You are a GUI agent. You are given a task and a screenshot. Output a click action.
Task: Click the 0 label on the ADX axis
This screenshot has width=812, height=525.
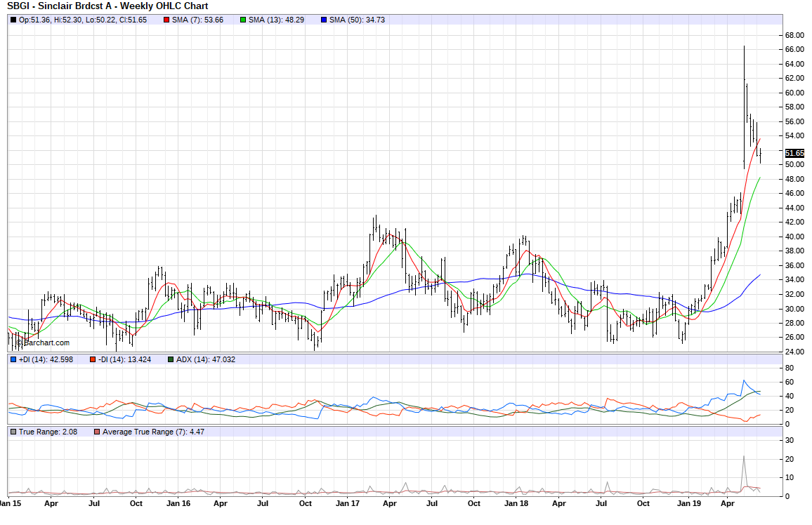pyautogui.click(x=787, y=424)
